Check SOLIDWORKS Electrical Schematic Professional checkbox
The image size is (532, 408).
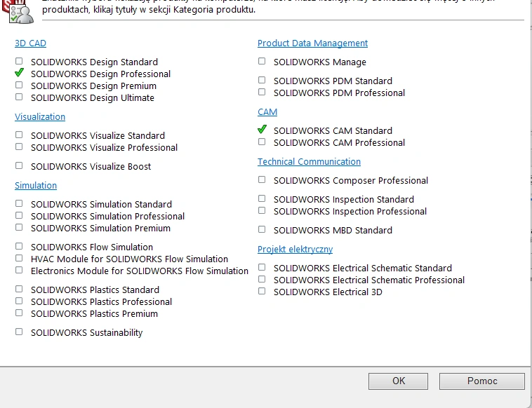coord(262,279)
